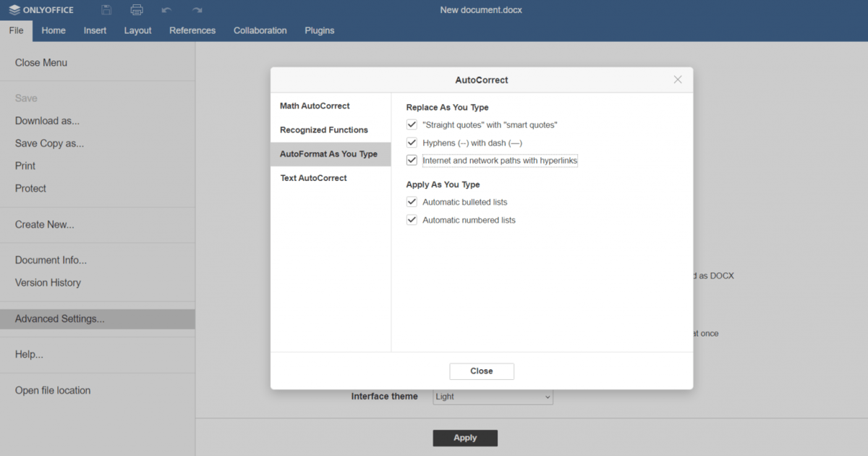Click the Save floppy disk icon
The height and width of the screenshot is (456, 868).
click(105, 9)
